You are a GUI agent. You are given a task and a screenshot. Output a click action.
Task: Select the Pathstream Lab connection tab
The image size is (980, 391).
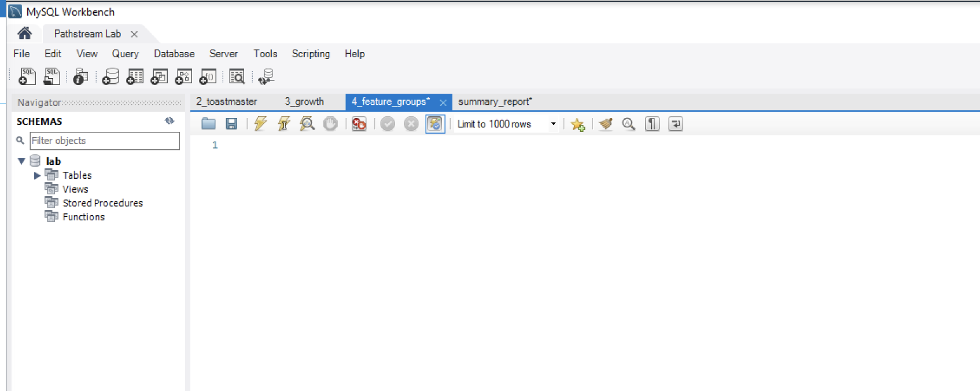(x=87, y=34)
